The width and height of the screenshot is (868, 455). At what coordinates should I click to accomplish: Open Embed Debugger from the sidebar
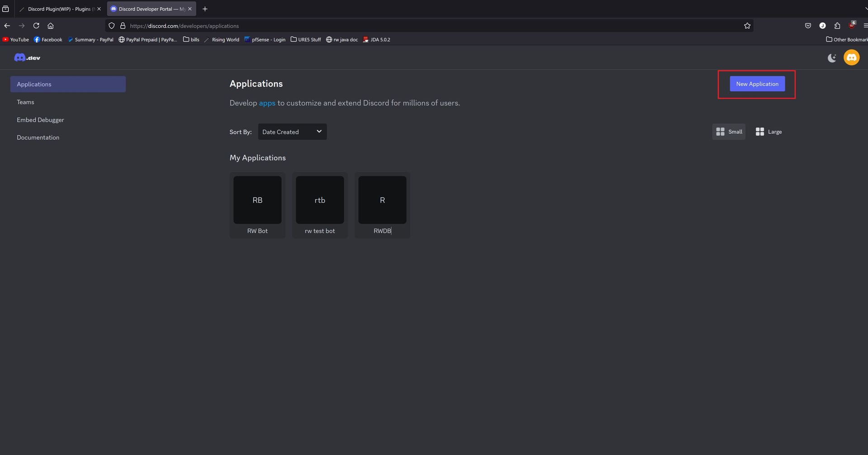point(40,120)
